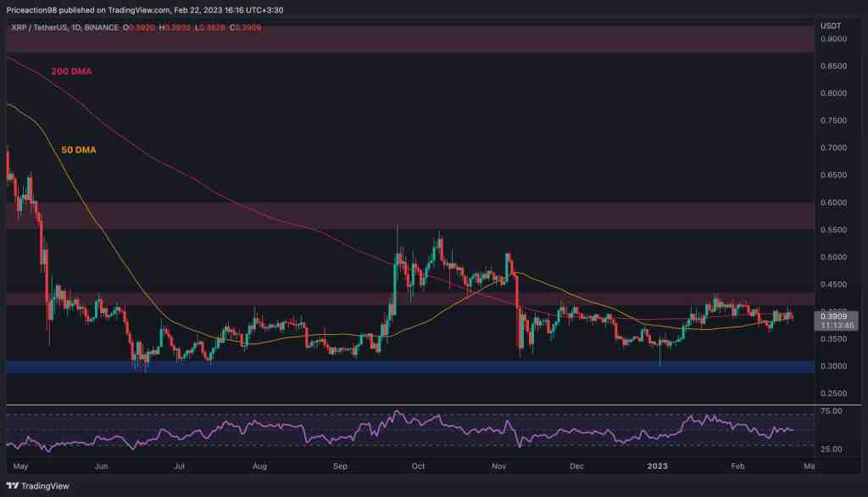
Task: Click the 0.6000 price axis label
Action: (x=833, y=202)
